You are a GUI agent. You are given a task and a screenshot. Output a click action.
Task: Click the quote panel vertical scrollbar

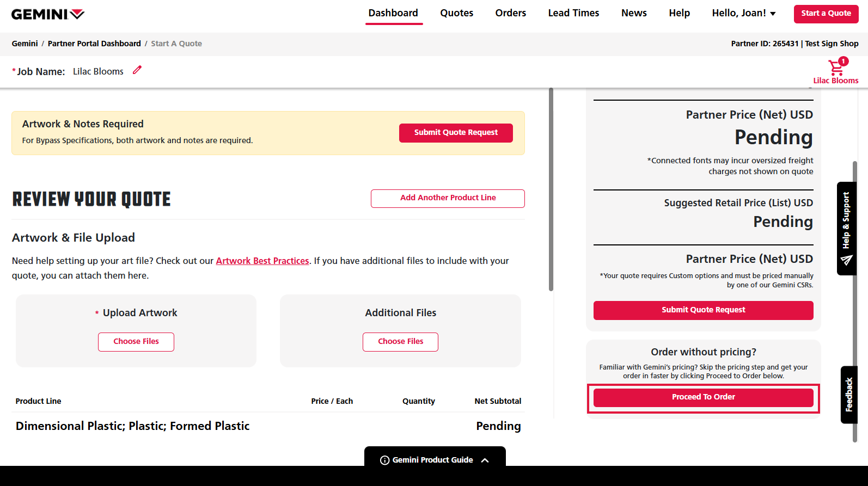tap(551, 190)
